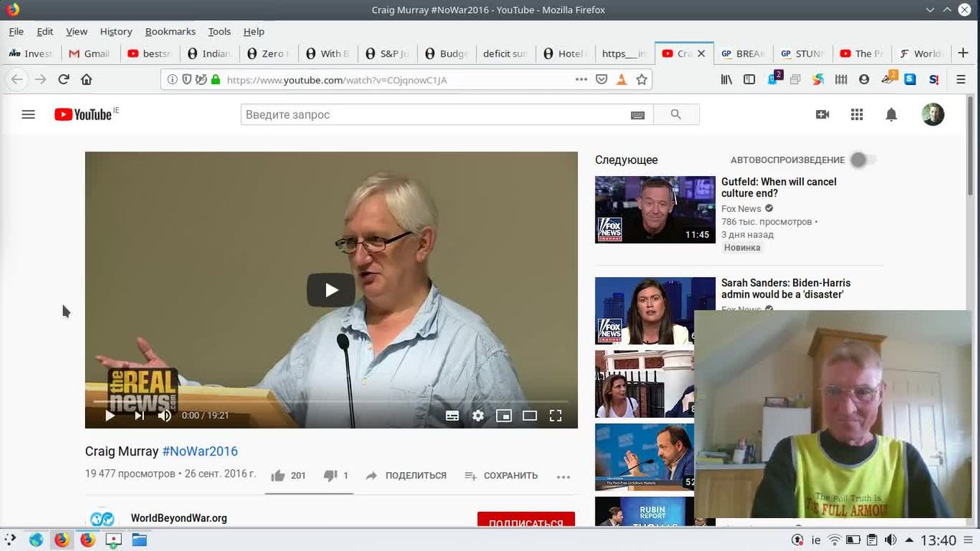The height and width of the screenshot is (551, 980).
Task: Click the red subscribe button
Action: click(525, 520)
